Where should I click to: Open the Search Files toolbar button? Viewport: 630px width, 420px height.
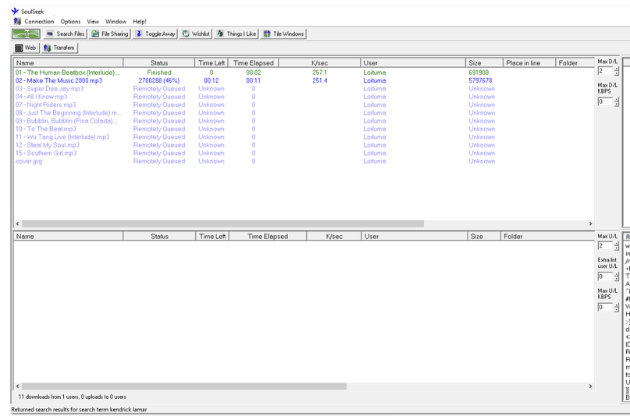[x=65, y=34]
